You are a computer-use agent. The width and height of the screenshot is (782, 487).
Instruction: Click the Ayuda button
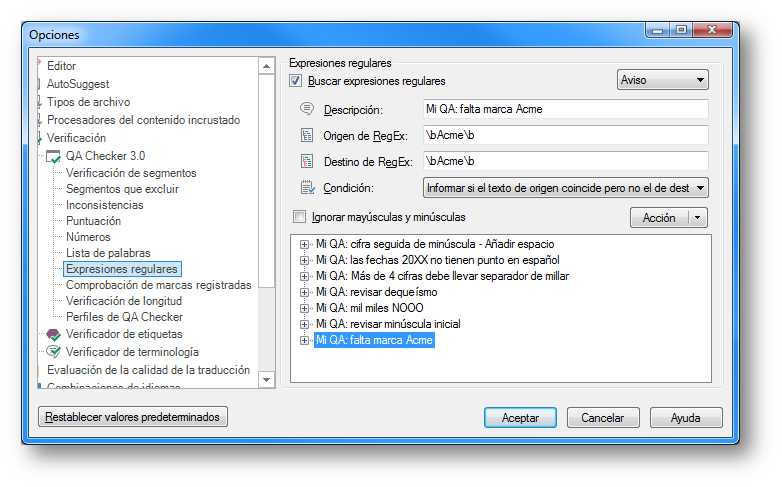tap(686, 418)
